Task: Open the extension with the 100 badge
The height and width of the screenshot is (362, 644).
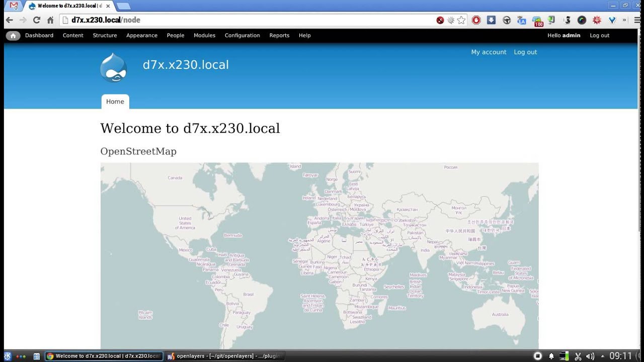Action: (x=538, y=21)
